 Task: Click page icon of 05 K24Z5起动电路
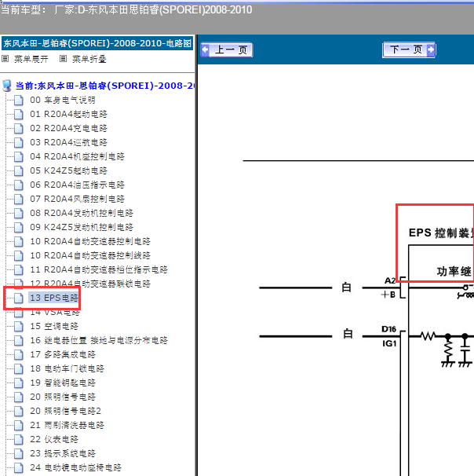(19, 171)
